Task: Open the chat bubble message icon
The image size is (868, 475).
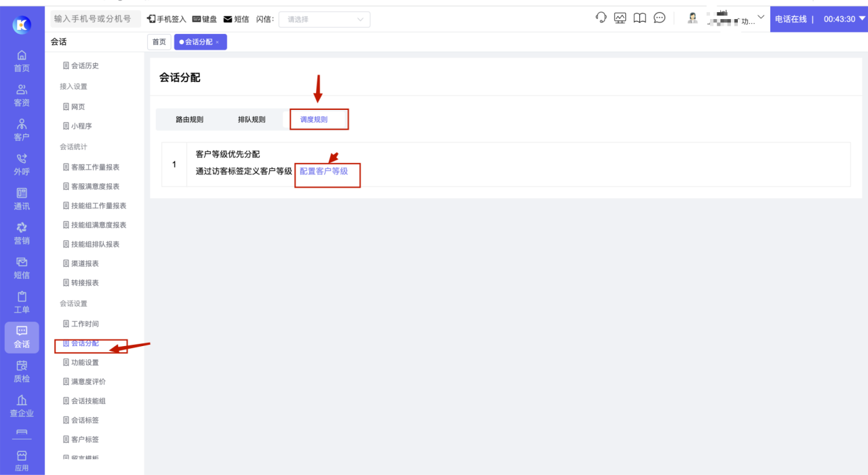Action: (659, 18)
